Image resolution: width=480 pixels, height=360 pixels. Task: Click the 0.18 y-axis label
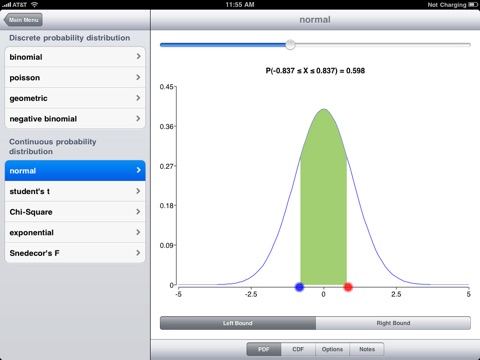166,206
